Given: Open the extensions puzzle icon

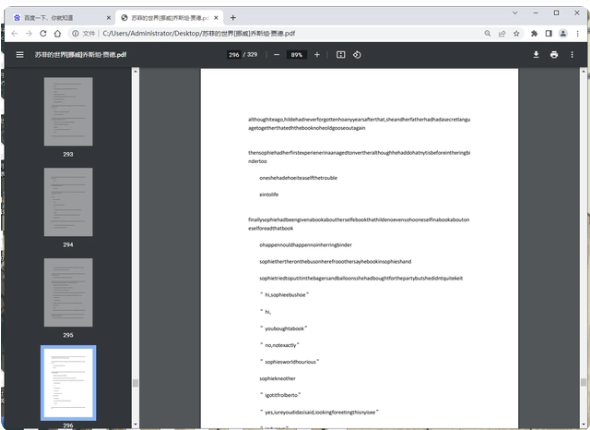Looking at the screenshot, I should [534, 33].
